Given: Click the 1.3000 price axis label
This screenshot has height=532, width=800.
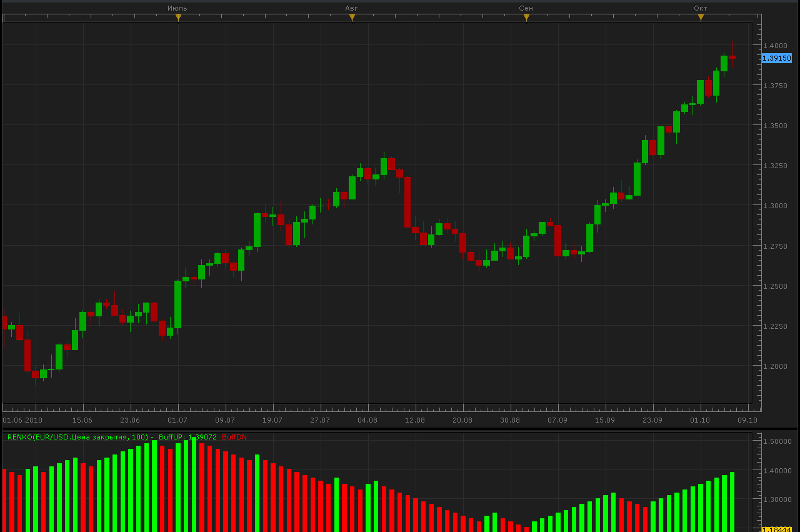Looking at the screenshot, I should point(774,206).
